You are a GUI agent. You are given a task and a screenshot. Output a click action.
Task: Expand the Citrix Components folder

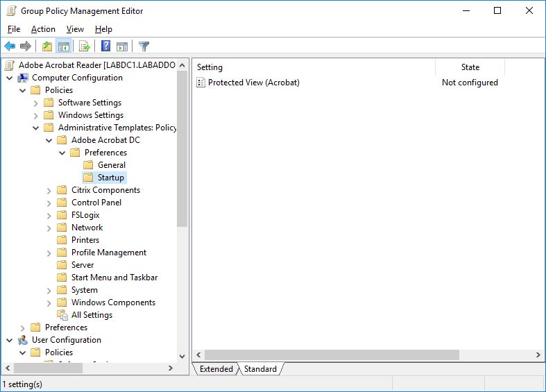pos(49,190)
